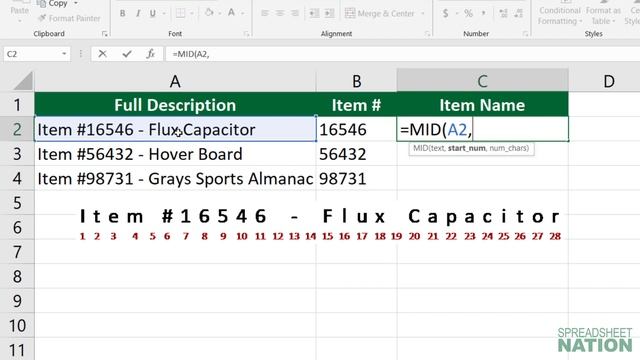Expand the Borders dropdown arrow
The height and width of the screenshot is (360, 640).
coord(191,13)
